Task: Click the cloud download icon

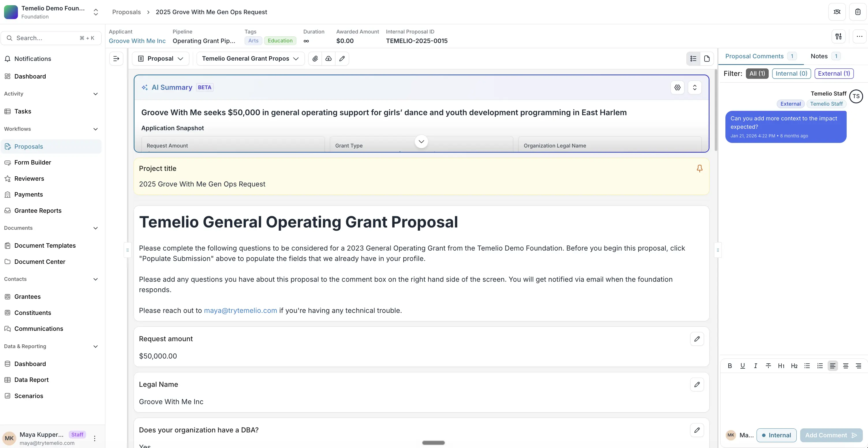Action: tap(328, 59)
